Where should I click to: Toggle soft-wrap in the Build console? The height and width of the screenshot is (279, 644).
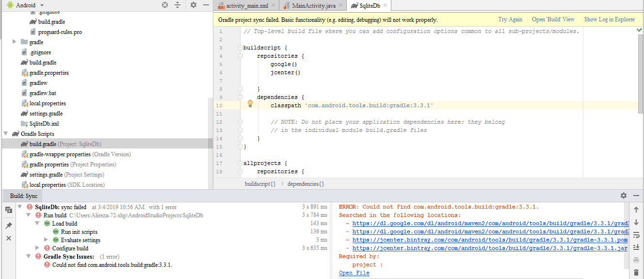[x=636, y=235]
